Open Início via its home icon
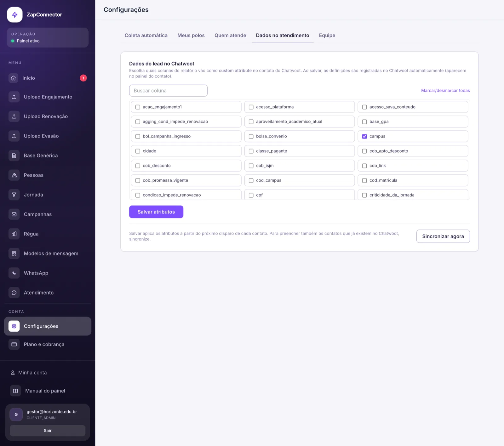Screen dimensions: 504x446 13,78
